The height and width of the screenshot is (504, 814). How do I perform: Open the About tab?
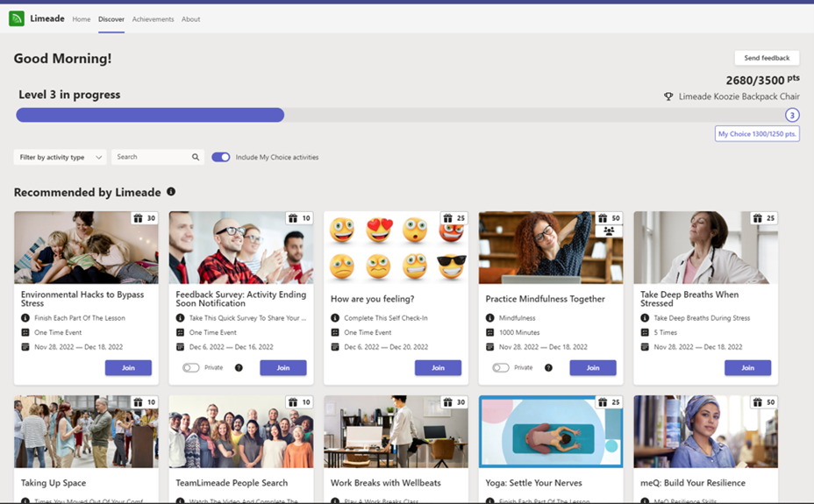pos(190,19)
